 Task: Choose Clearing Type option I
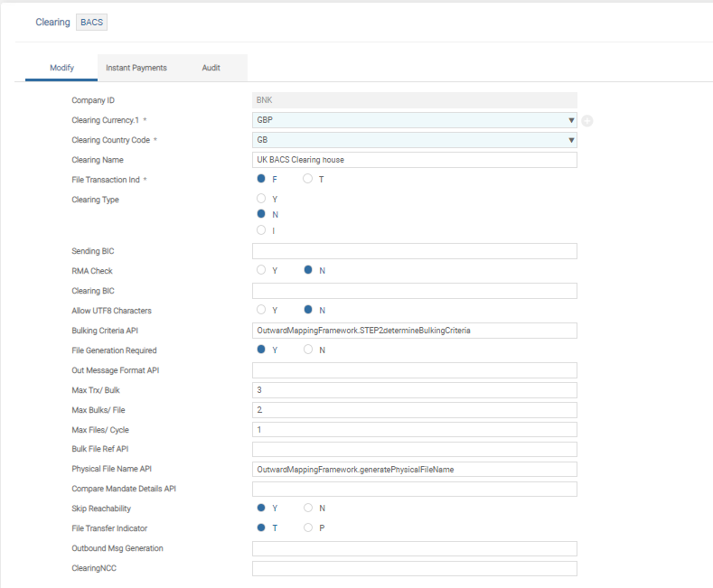pyautogui.click(x=262, y=230)
